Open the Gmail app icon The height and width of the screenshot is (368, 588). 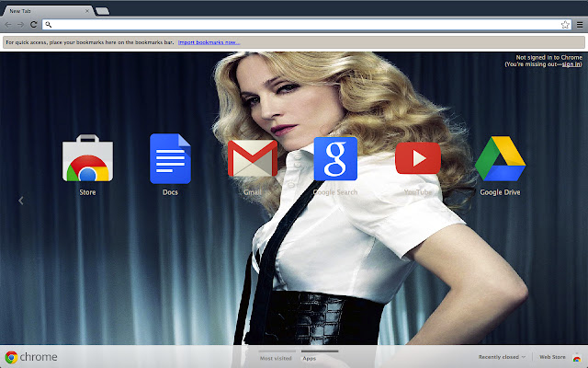pos(253,158)
